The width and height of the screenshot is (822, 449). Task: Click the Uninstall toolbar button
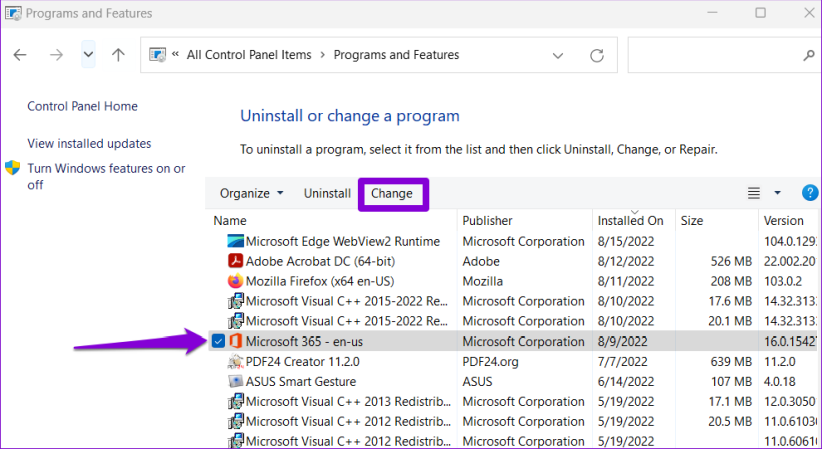coord(327,194)
